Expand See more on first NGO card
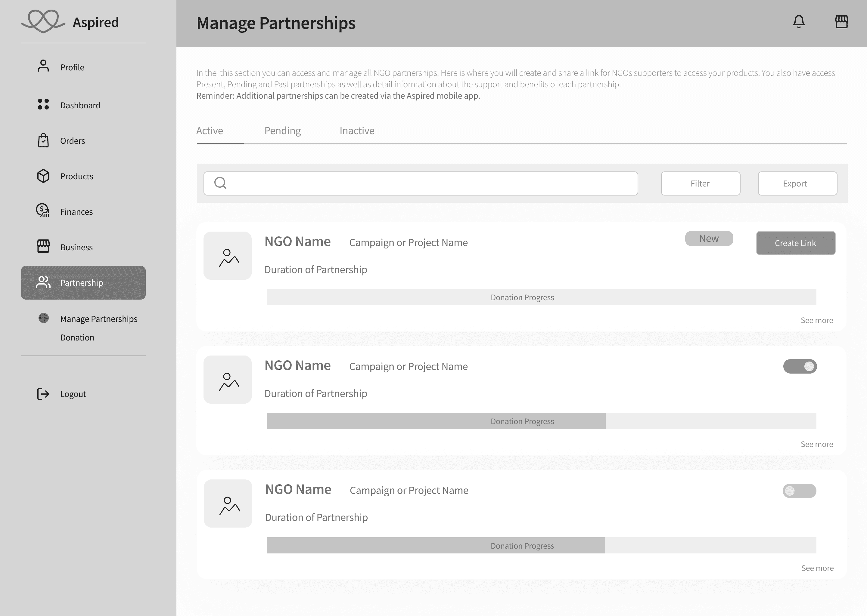Viewport: 867px width, 616px height. [x=816, y=321]
